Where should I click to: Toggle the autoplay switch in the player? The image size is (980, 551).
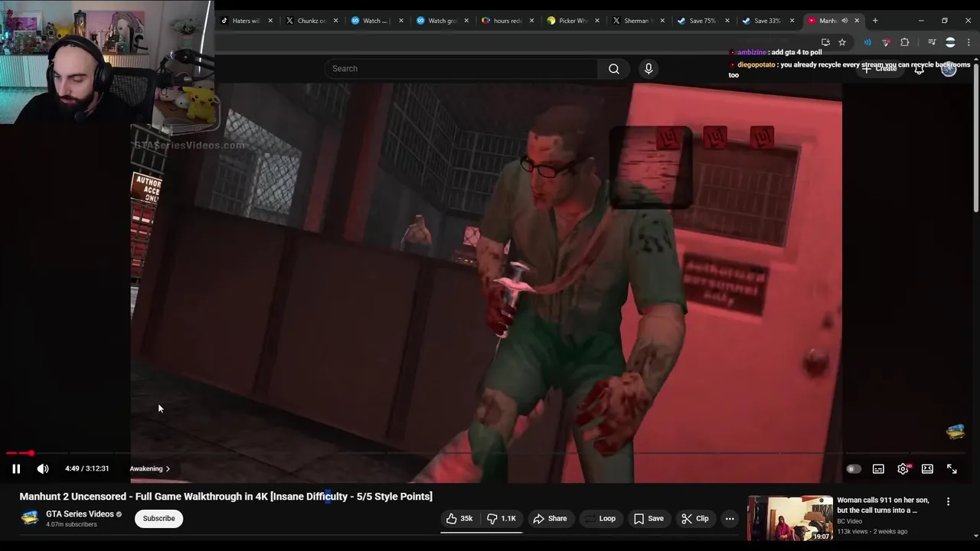(x=853, y=468)
